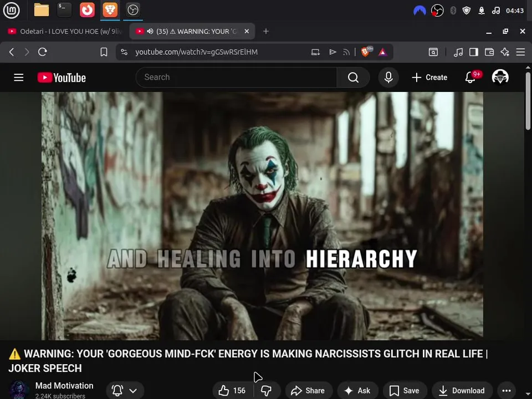This screenshot has width=532, height=399.
Task: Open a new browser tab
Action: [266, 31]
